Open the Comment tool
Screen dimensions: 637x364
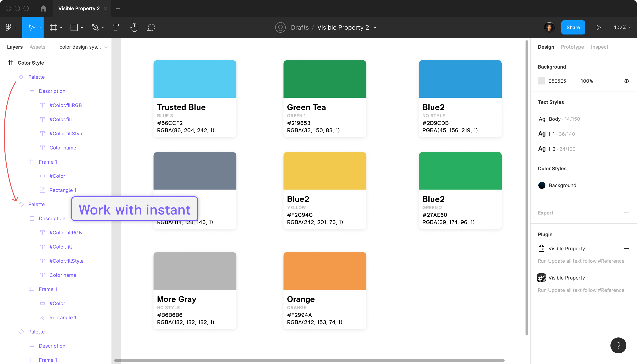(151, 27)
